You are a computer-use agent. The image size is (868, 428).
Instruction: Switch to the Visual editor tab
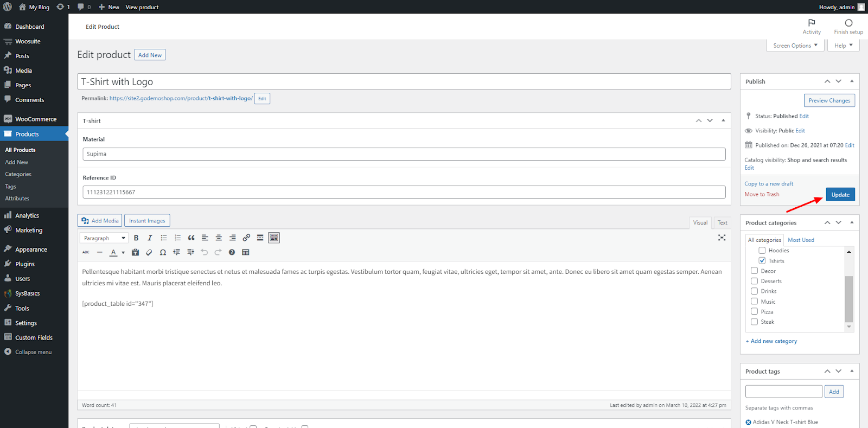(700, 222)
